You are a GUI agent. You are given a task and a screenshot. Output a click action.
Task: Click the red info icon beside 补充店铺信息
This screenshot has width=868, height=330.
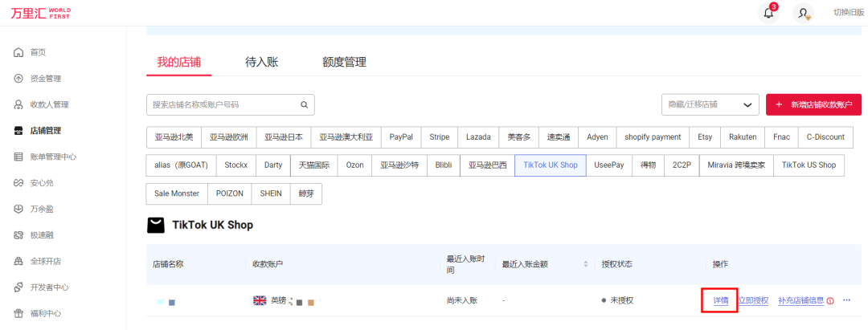coord(830,301)
